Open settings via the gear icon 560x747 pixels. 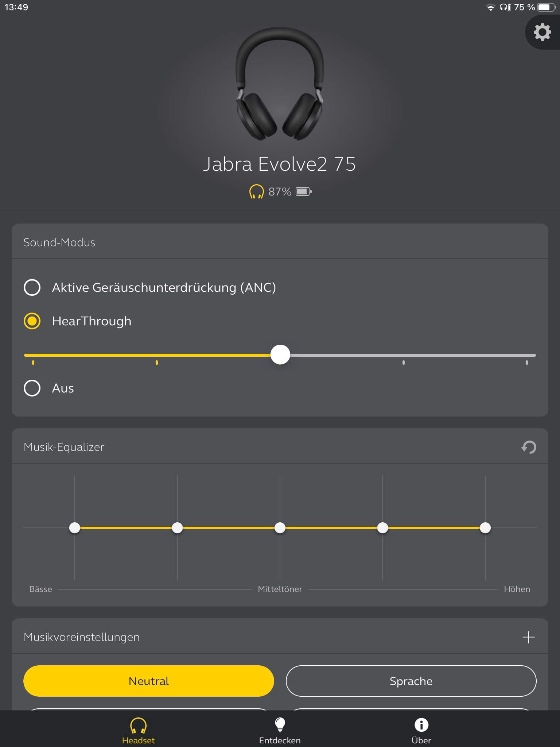[x=542, y=32]
